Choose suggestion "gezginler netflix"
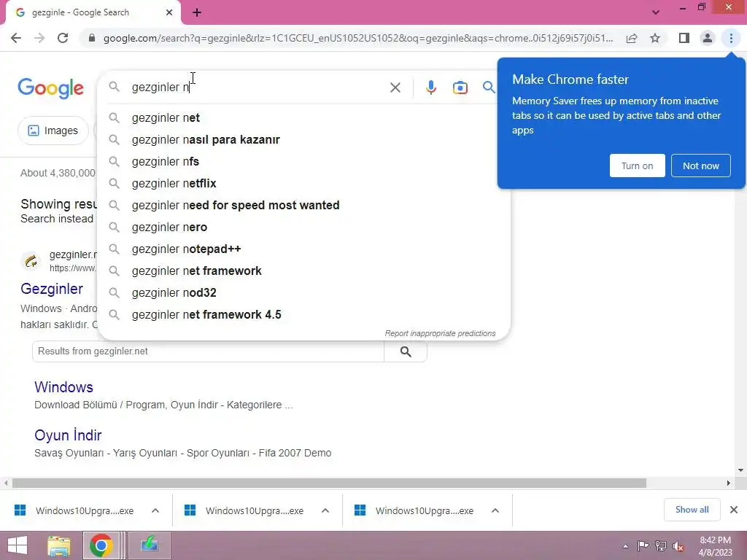Image resolution: width=747 pixels, height=560 pixels. click(303, 183)
